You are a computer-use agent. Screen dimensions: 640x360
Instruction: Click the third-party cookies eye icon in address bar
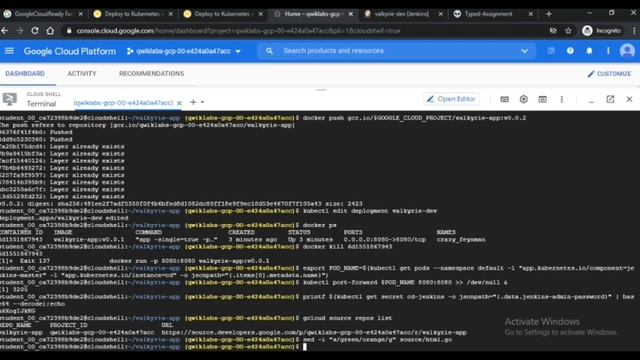tap(553, 31)
